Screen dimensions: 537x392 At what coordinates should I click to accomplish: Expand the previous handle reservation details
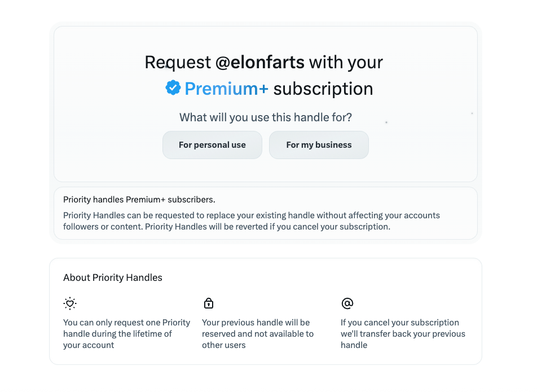click(257, 333)
